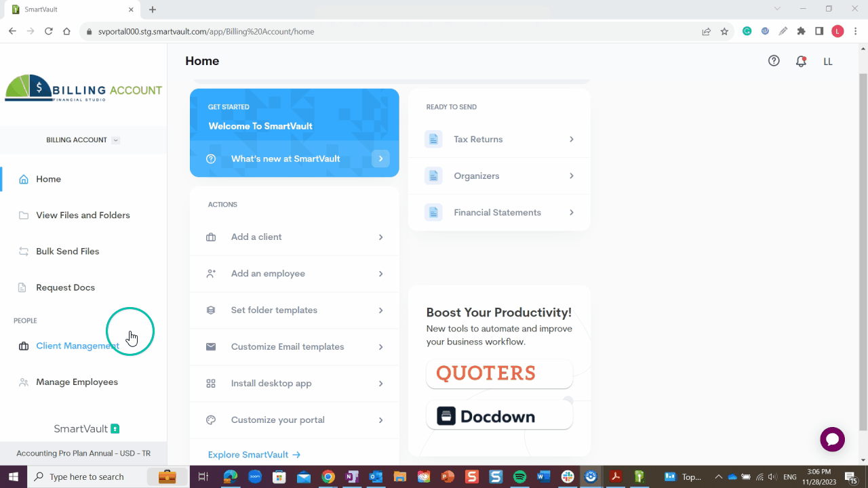Click the Grammarly extension icon
Image resolution: width=868 pixels, height=488 pixels.
pyautogui.click(x=747, y=31)
